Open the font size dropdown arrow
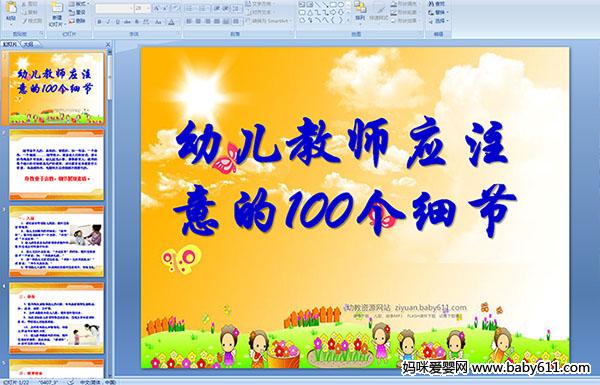The height and width of the screenshot is (385, 600). click(x=148, y=8)
